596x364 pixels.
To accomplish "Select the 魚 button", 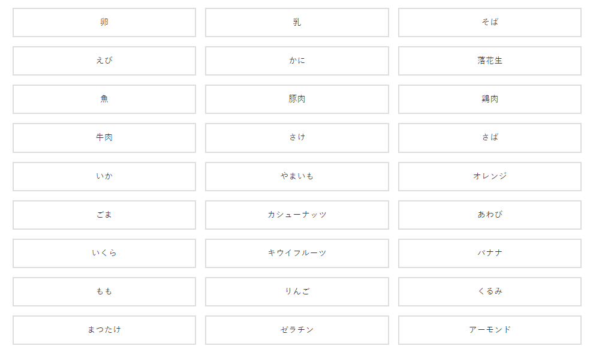I will (x=104, y=99).
